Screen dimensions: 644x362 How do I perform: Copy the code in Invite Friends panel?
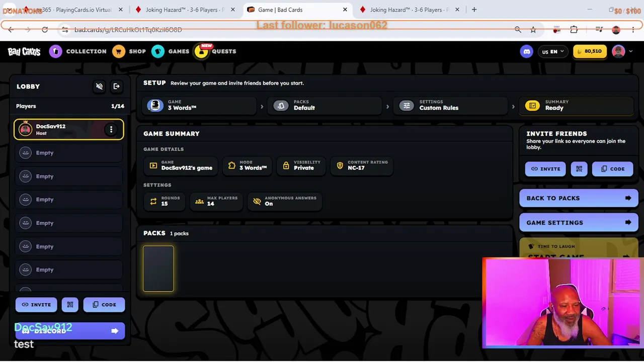coord(612,169)
